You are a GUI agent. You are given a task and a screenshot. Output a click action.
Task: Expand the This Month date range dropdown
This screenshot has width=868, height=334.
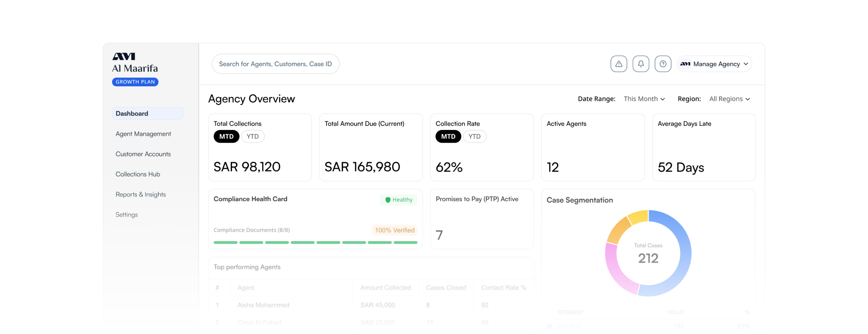[x=644, y=99]
